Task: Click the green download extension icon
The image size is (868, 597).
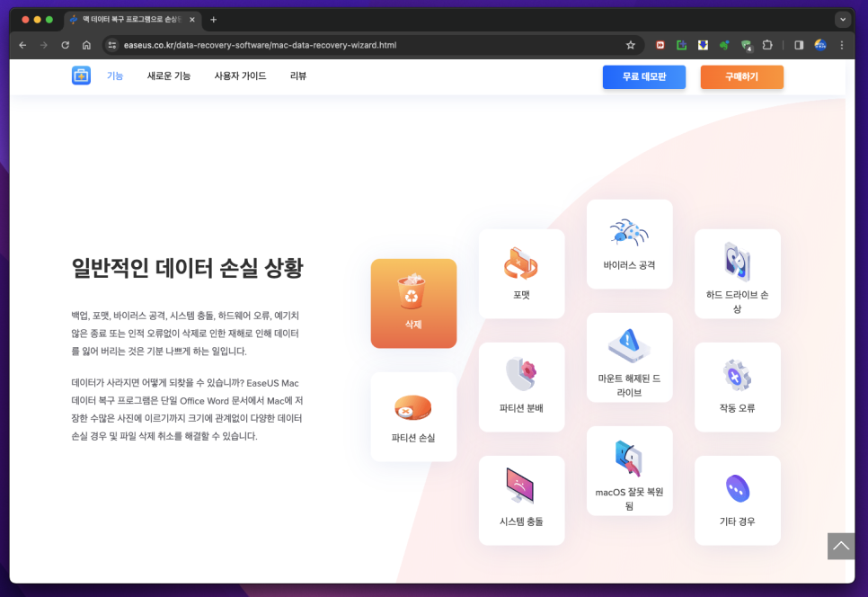Action: coord(681,46)
